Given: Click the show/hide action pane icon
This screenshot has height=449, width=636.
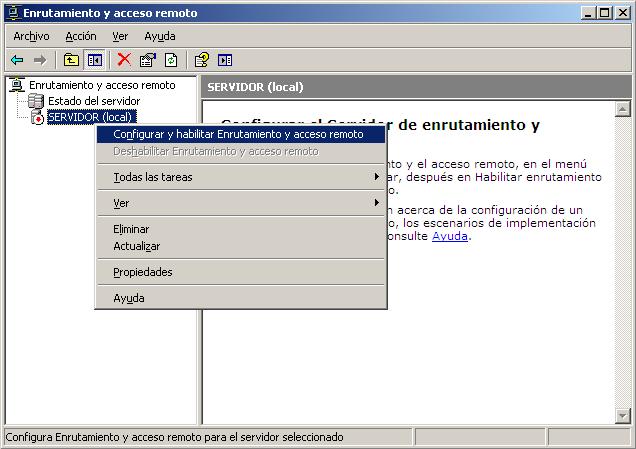Looking at the screenshot, I should point(225,60).
